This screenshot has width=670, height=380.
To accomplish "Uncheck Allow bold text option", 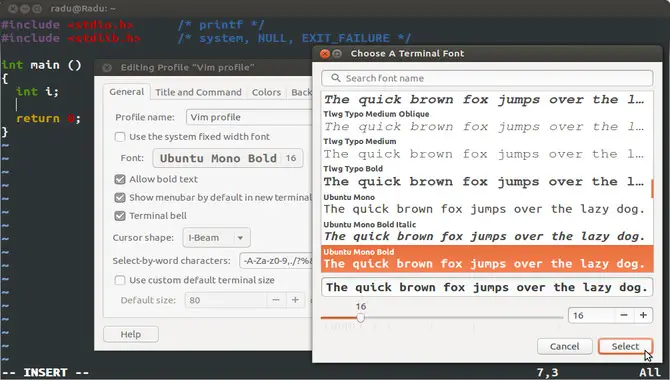I will pyautogui.click(x=120, y=180).
